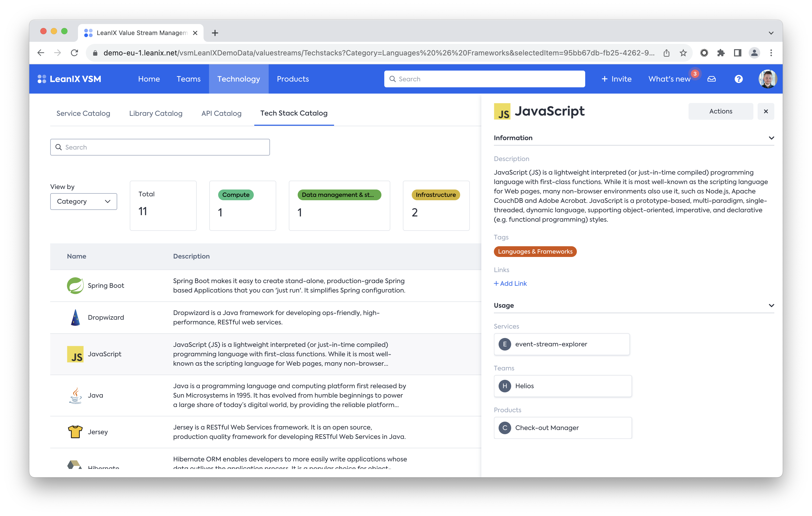This screenshot has width=812, height=516.
Task: Close the JavaScript detail panel
Action: coord(766,111)
